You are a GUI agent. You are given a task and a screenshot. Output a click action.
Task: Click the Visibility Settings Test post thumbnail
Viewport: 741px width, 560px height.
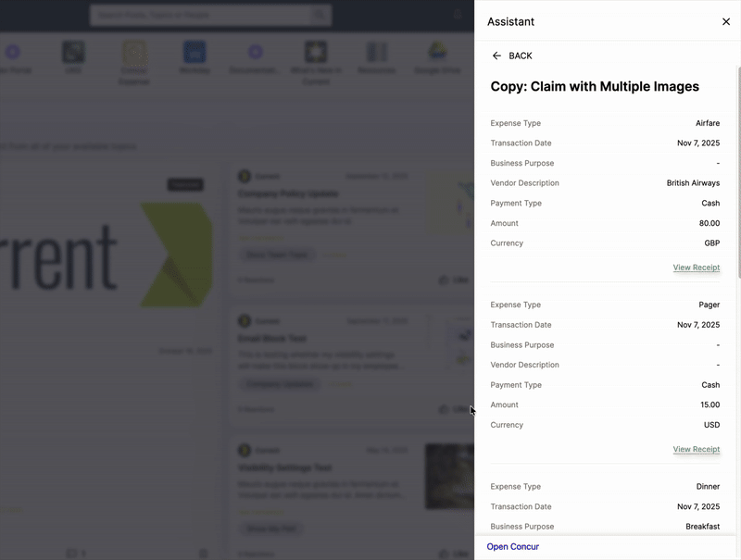(x=449, y=476)
